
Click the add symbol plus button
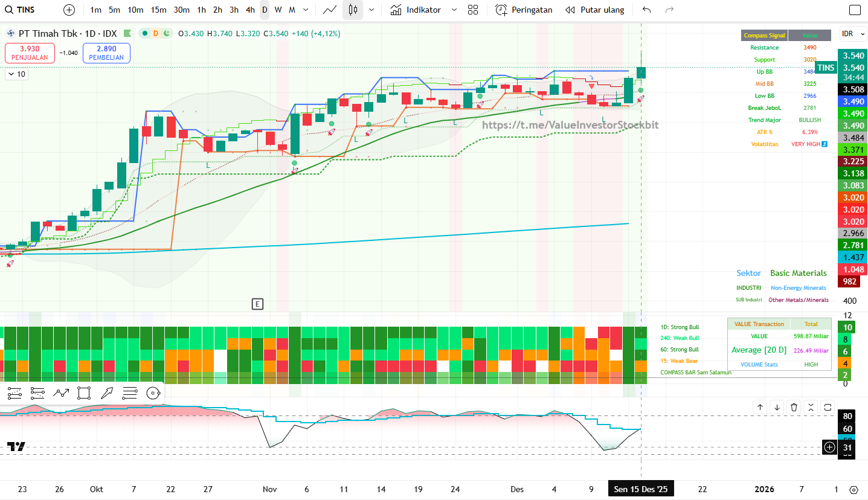click(x=69, y=10)
